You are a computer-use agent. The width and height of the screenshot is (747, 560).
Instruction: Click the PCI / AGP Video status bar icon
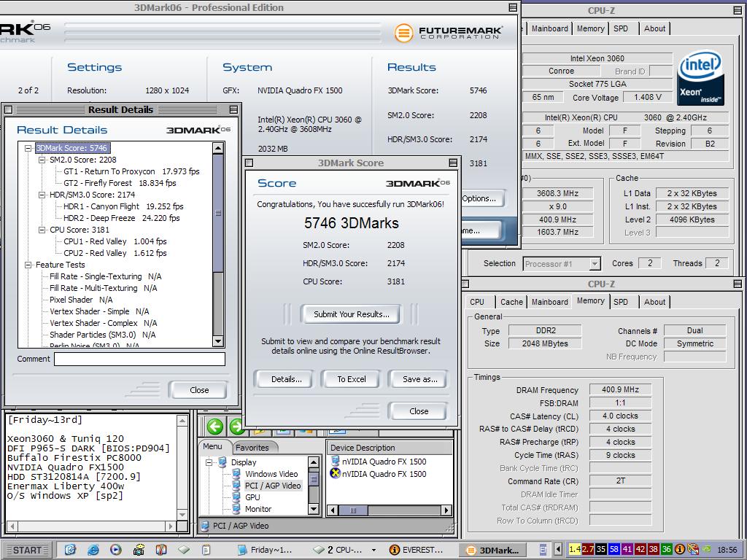(205, 526)
